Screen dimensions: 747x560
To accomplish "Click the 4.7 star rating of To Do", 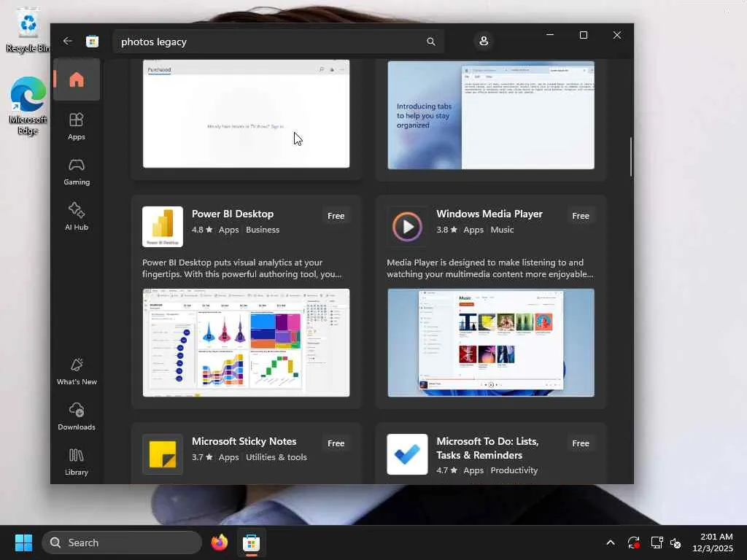I will pos(447,470).
